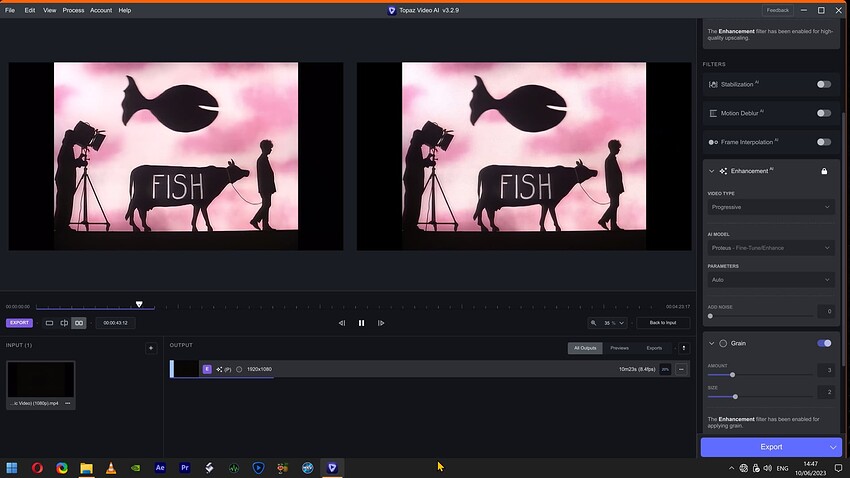Open more options for the output row
The width and height of the screenshot is (850, 478).
coord(682,369)
